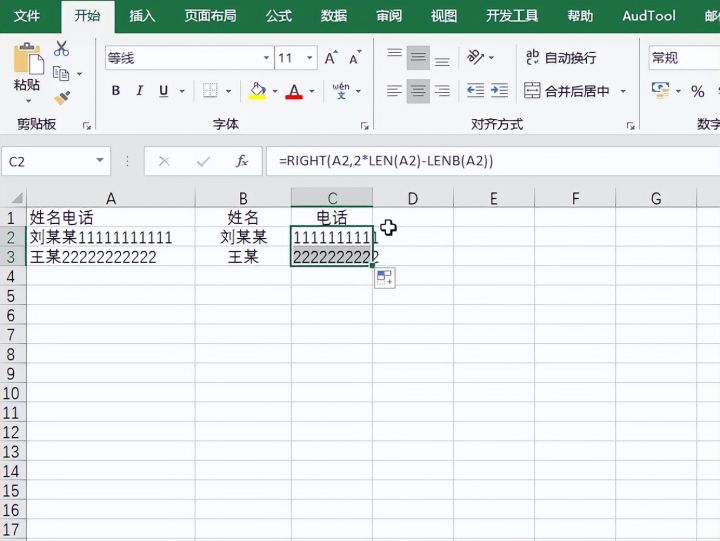
Task: Apply yellow fill color bucket
Action: [x=258, y=90]
